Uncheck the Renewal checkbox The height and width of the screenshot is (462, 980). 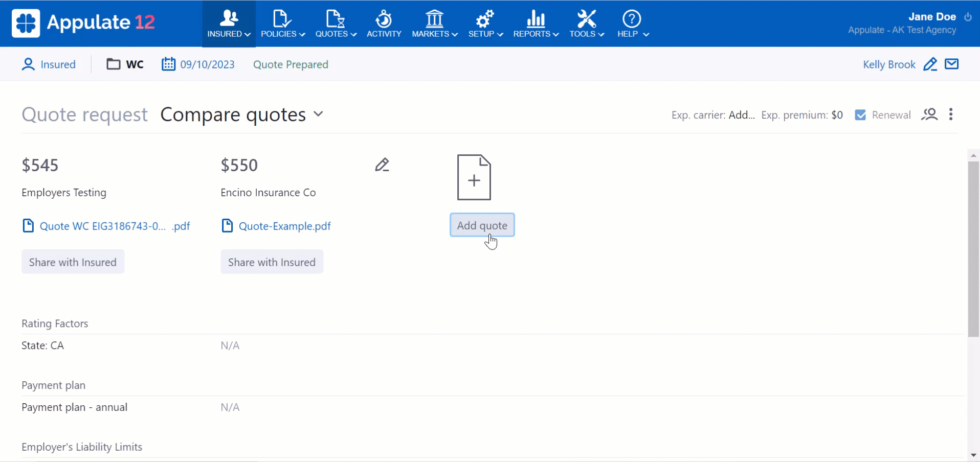[861, 115]
